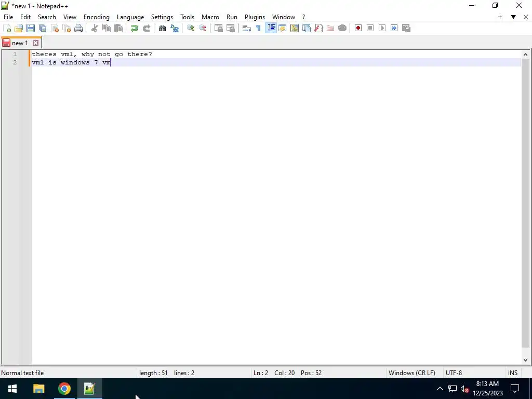The height and width of the screenshot is (399, 532).
Task: Click the Open file toolbar icon
Action: click(x=19, y=28)
